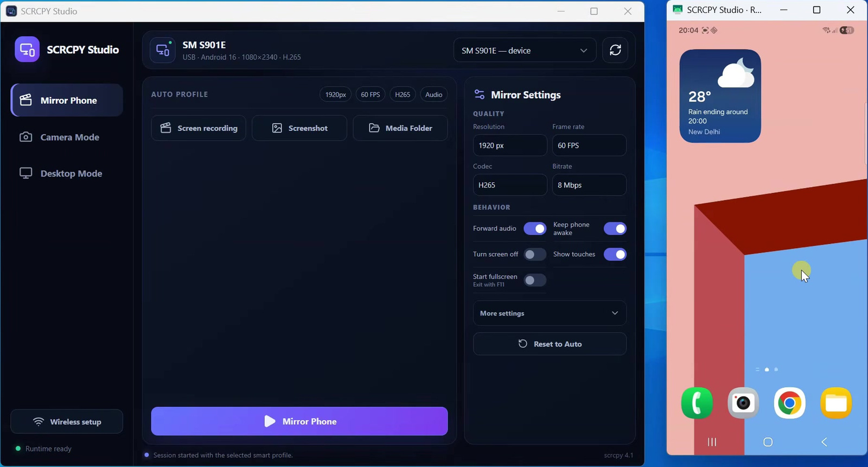Click the SCRCPY Studio title bar app icon

click(11, 11)
